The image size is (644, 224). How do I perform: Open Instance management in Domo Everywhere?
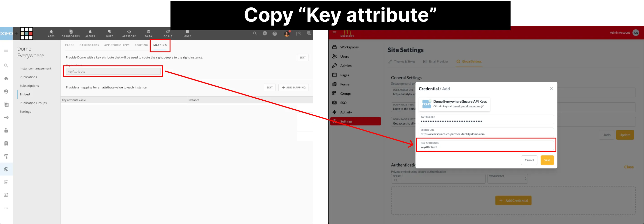tap(35, 68)
